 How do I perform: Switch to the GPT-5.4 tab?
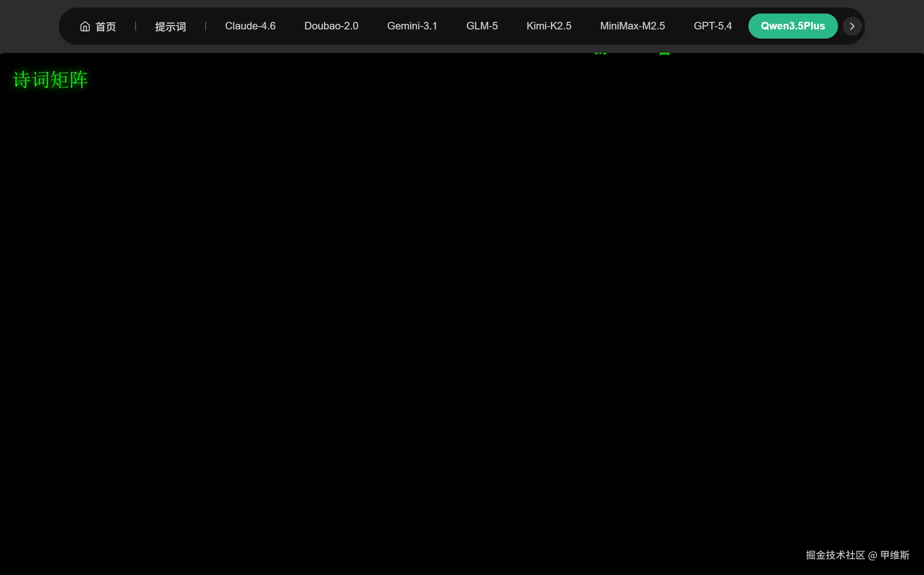coord(712,26)
